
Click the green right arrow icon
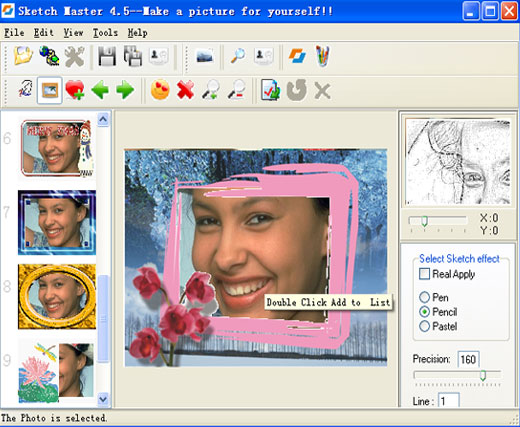tap(125, 90)
